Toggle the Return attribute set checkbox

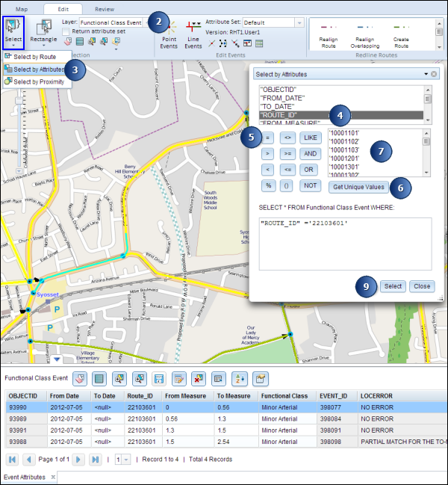(65, 32)
